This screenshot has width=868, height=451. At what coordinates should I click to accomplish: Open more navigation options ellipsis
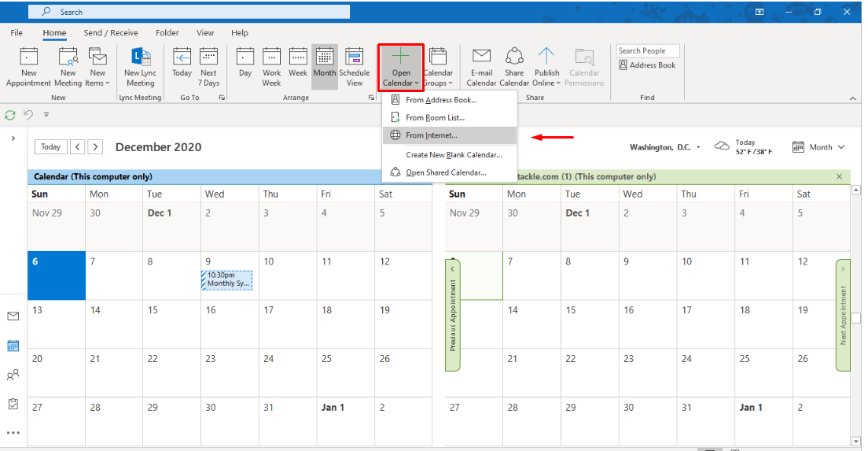click(13, 433)
